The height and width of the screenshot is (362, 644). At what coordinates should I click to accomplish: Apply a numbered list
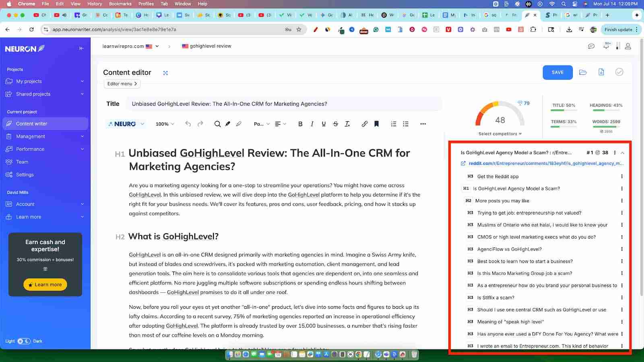(x=393, y=124)
